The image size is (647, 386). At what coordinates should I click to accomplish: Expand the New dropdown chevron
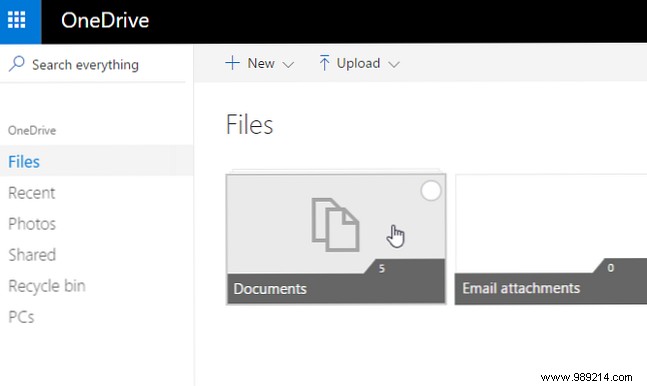click(288, 64)
